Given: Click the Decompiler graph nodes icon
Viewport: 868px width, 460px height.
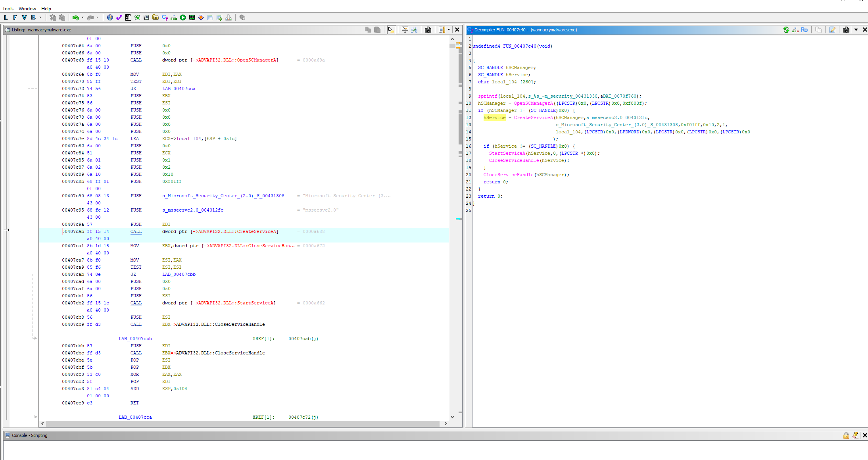Looking at the screenshot, I should pos(795,30).
